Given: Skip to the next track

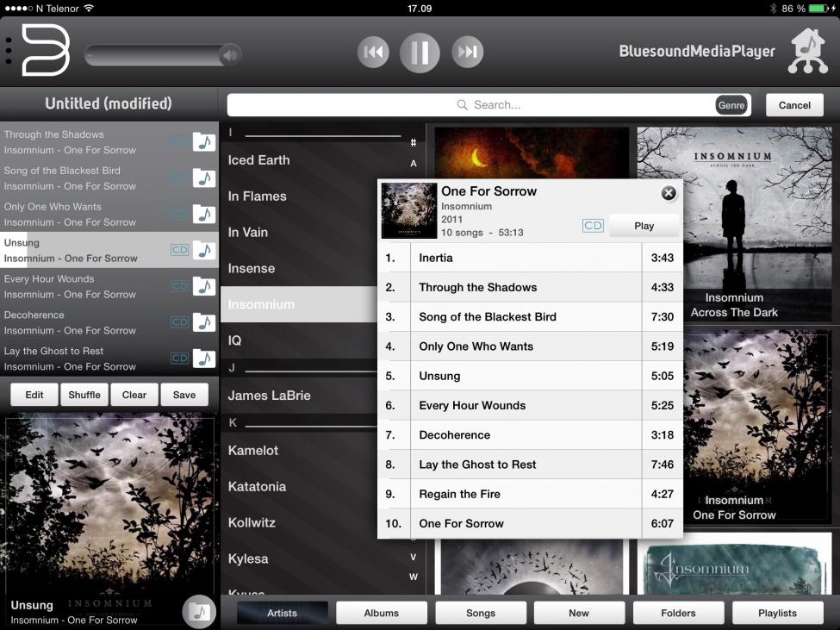Looking at the screenshot, I should (467, 52).
